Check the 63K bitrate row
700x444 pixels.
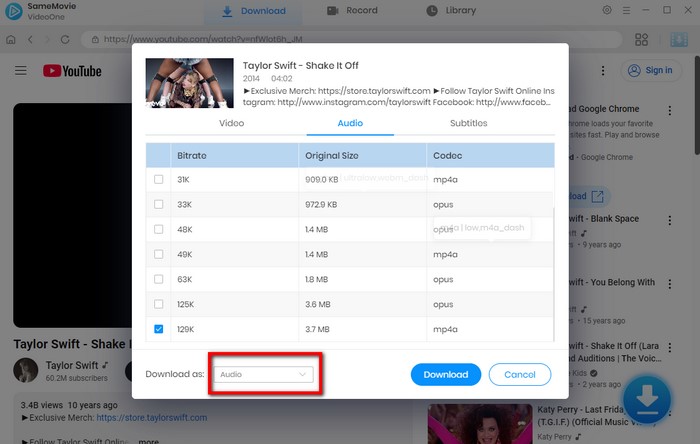[158, 279]
